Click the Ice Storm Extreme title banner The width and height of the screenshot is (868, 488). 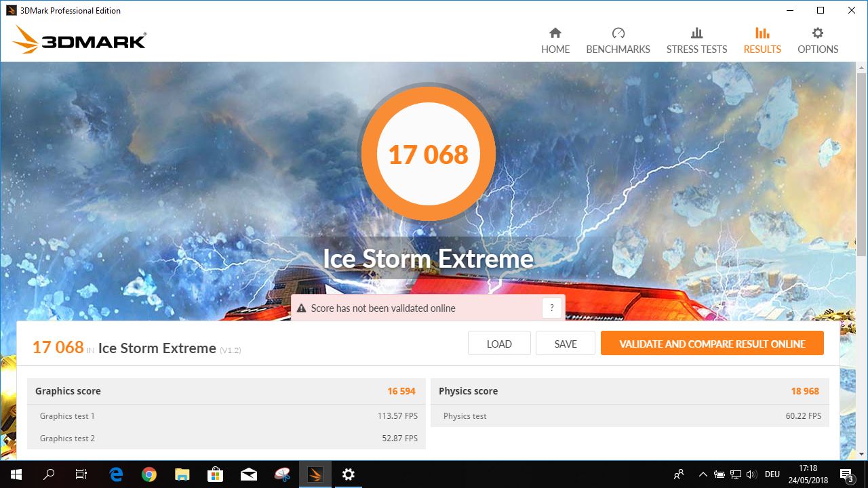coord(428,258)
